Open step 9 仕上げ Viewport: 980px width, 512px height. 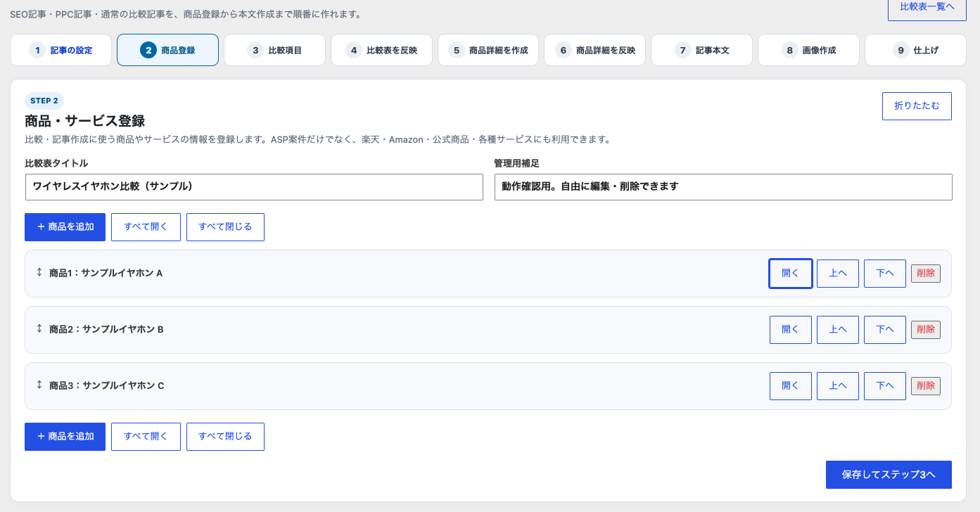point(915,50)
